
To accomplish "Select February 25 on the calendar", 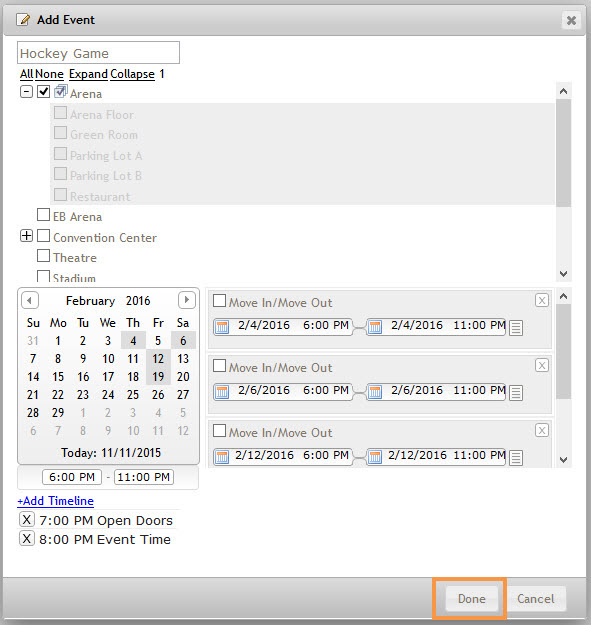I will (133, 395).
